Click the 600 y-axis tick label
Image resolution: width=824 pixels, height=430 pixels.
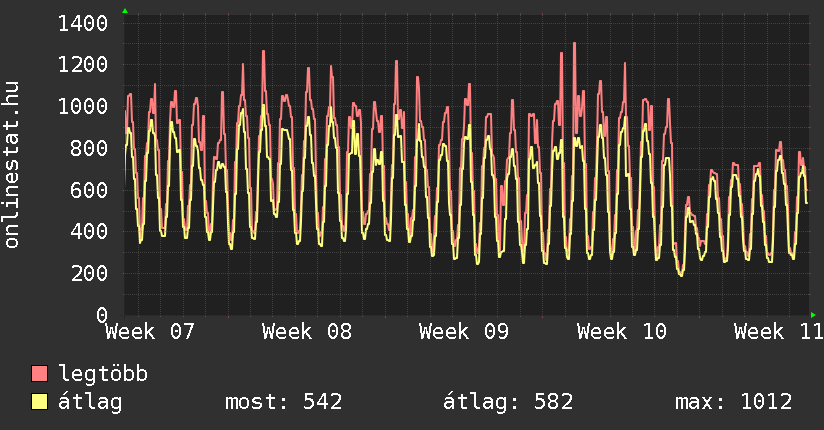[x=83, y=190]
